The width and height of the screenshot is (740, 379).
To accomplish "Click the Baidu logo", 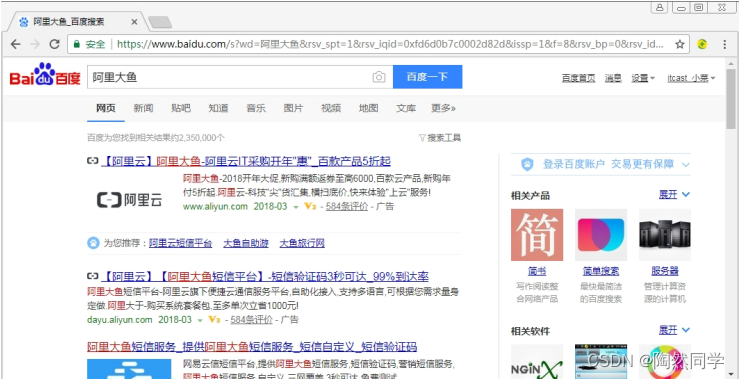I will pos(45,76).
